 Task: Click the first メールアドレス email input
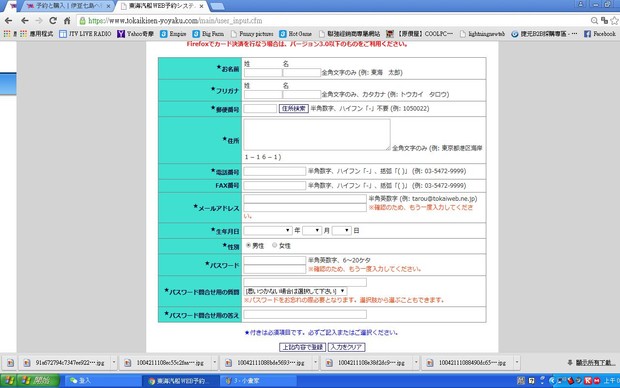pos(305,199)
